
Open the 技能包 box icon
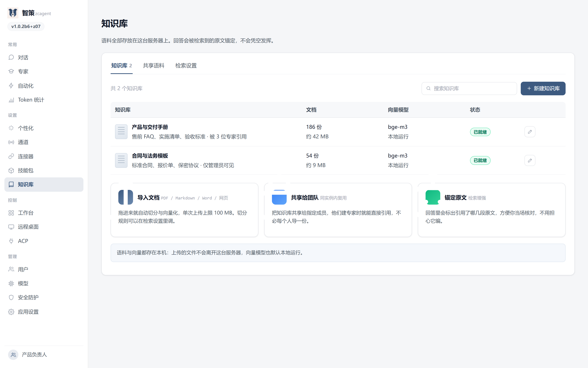click(x=11, y=170)
